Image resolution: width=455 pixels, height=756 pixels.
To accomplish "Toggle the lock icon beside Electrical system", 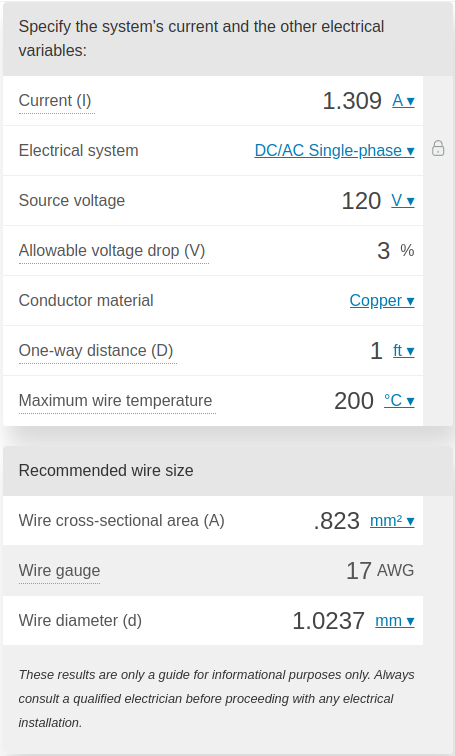I will pos(438,148).
